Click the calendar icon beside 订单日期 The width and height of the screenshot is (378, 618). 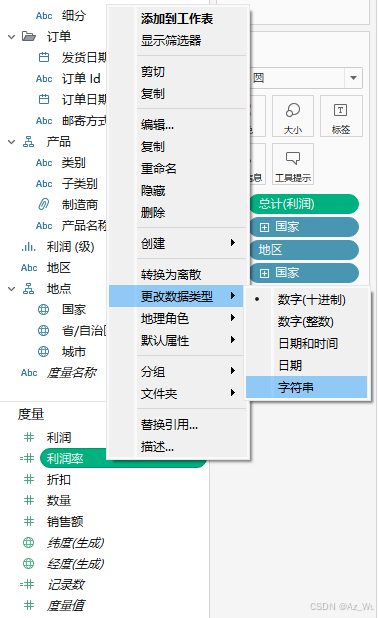pos(44,99)
